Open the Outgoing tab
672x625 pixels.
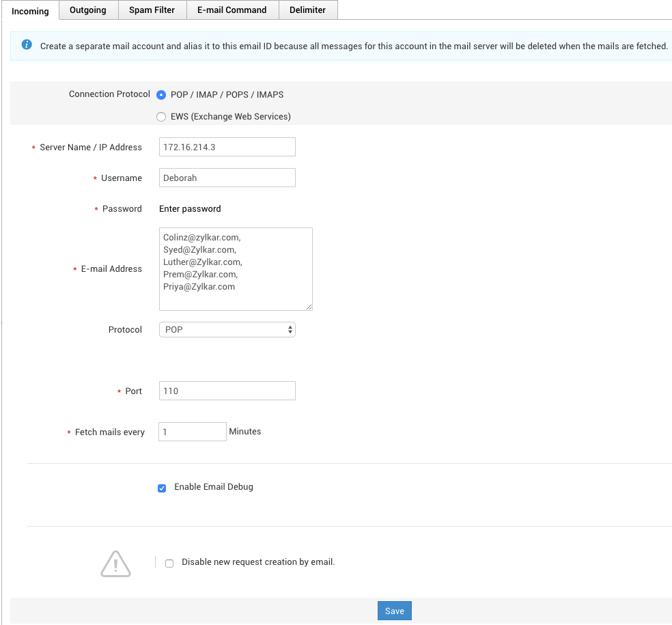click(88, 10)
